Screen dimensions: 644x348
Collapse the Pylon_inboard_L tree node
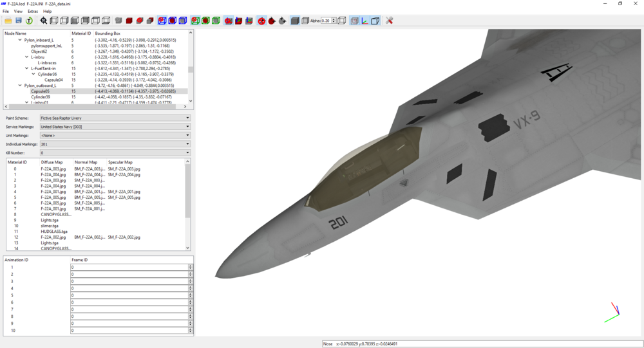(20, 41)
